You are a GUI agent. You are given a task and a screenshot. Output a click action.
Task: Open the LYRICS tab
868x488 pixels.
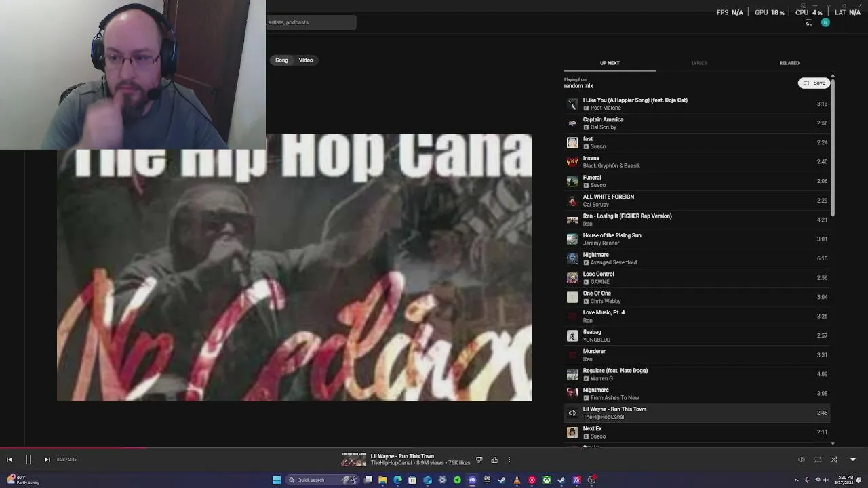pyautogui.click(x=699, y=63)
